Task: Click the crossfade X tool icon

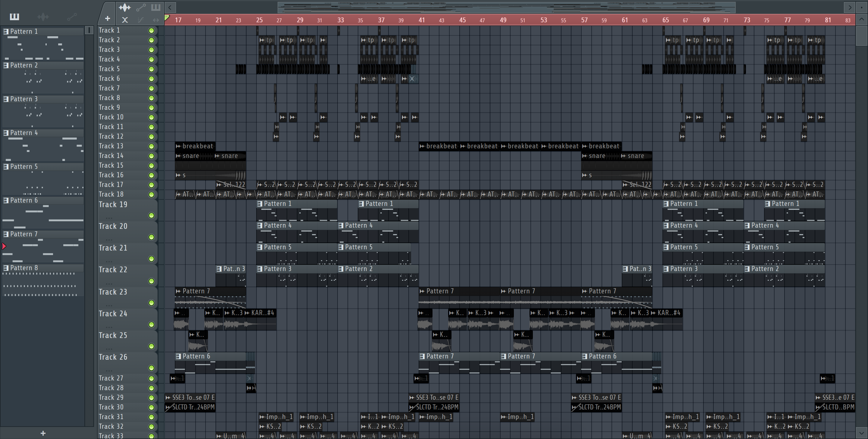Action: (x=125, y=20)
